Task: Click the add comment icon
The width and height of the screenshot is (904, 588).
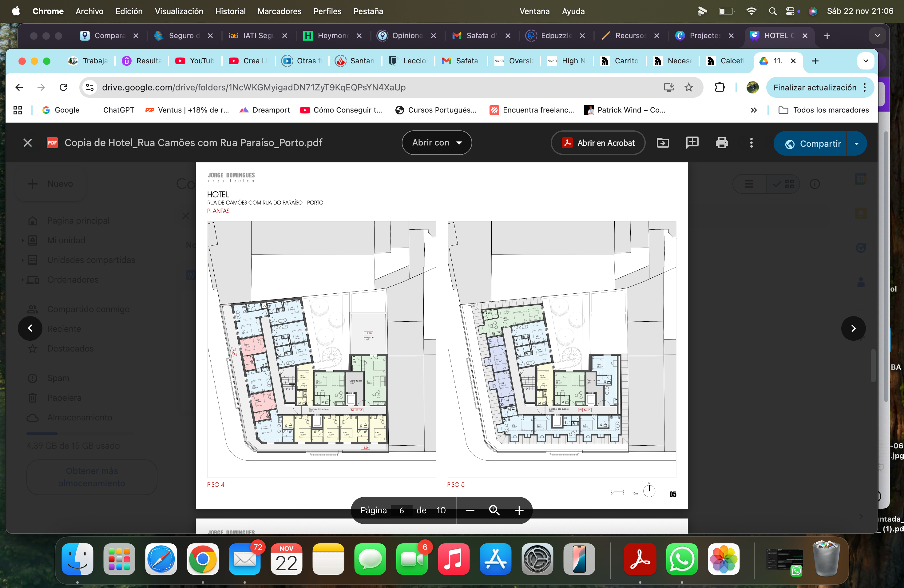Action: [x=692, y=142]
